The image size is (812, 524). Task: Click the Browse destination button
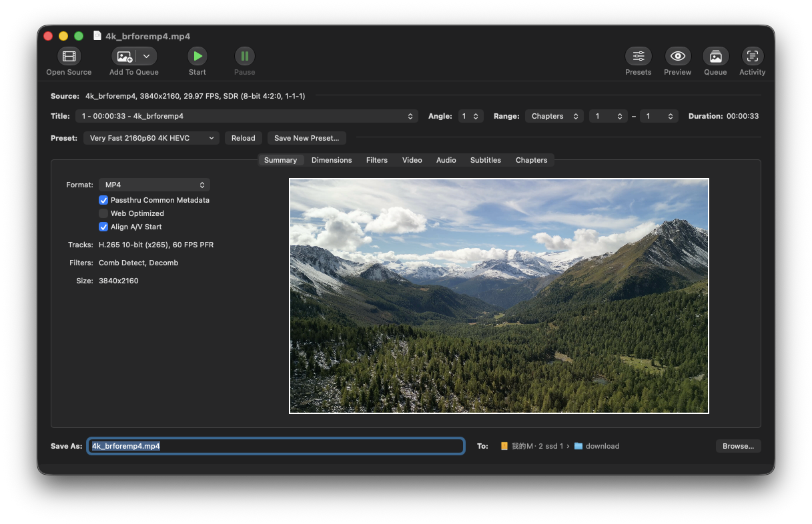pyautogui.click(x=739, y=446)
